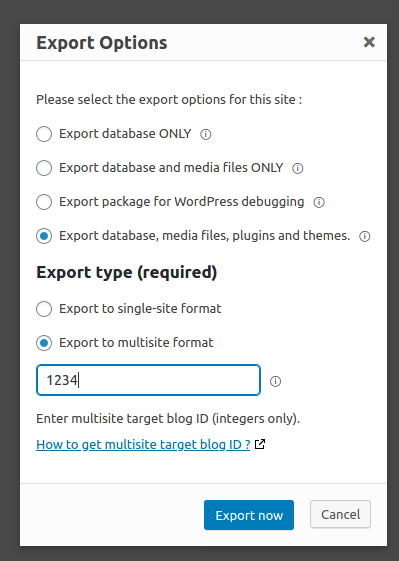Close the Export Options dialog with X
Viewport: 399px width, 561px height.
coord(369,42)
